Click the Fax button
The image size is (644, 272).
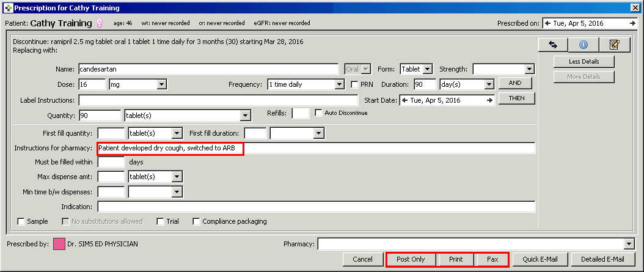[492, 259]
